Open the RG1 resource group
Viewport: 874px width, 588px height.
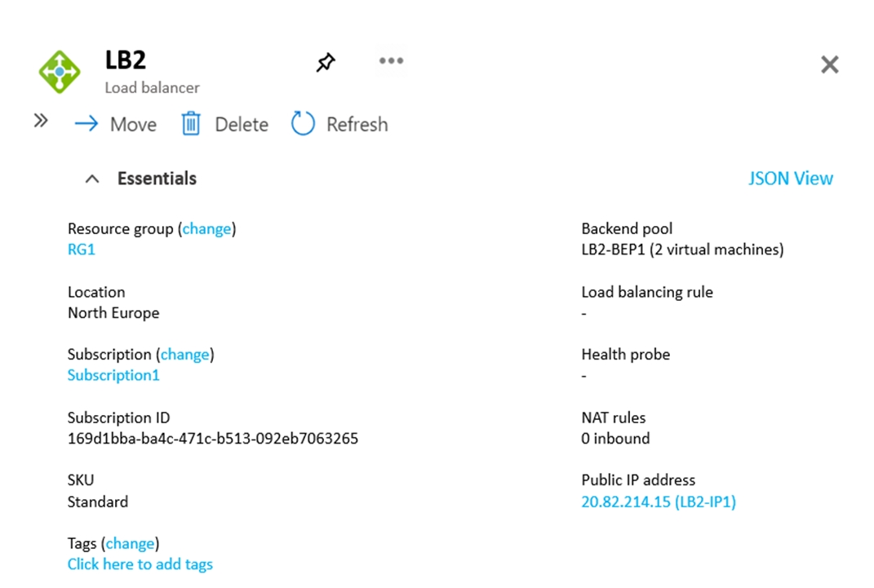point(81,250)
